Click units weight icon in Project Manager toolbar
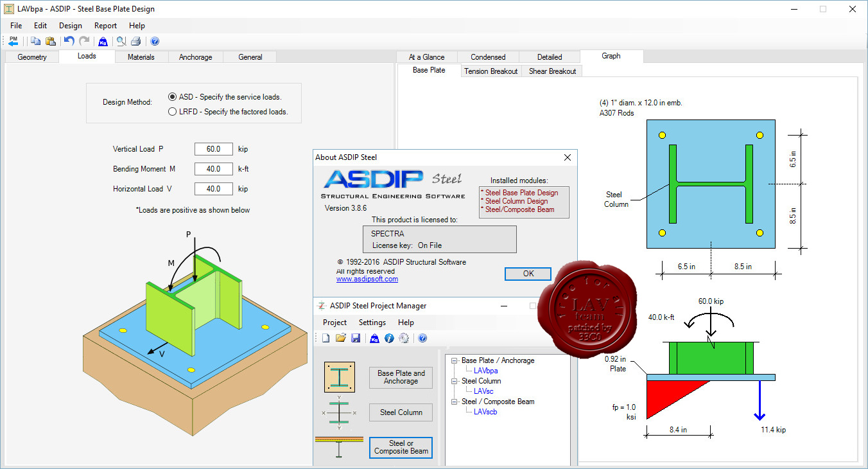 pyautogui.click(x=375, y=338)
